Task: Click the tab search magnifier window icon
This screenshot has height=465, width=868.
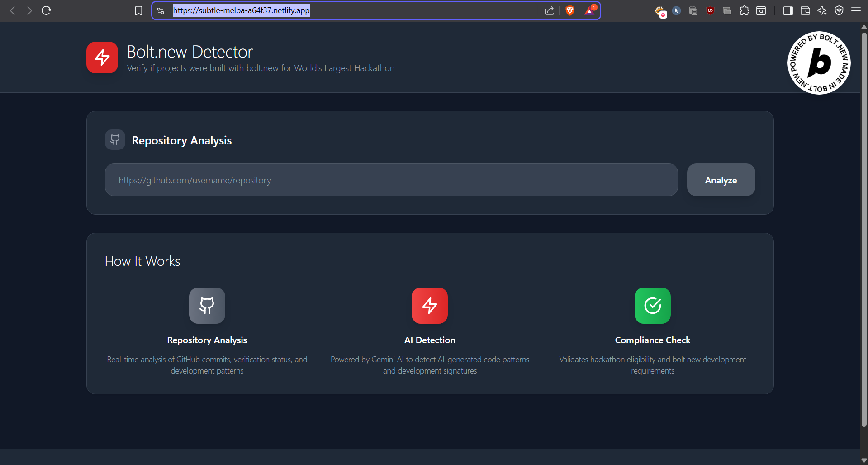Action: click(x=761, y=10)
